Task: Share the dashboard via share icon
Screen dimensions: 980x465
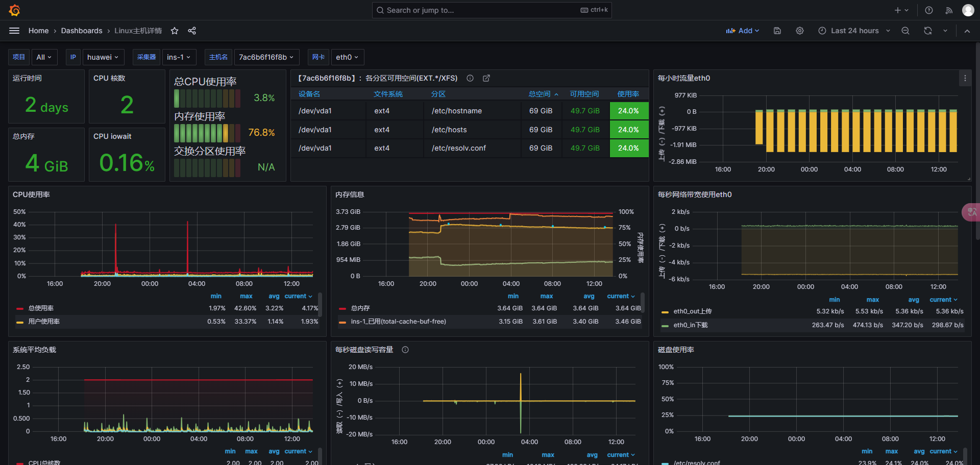Action: coord(192,31)
